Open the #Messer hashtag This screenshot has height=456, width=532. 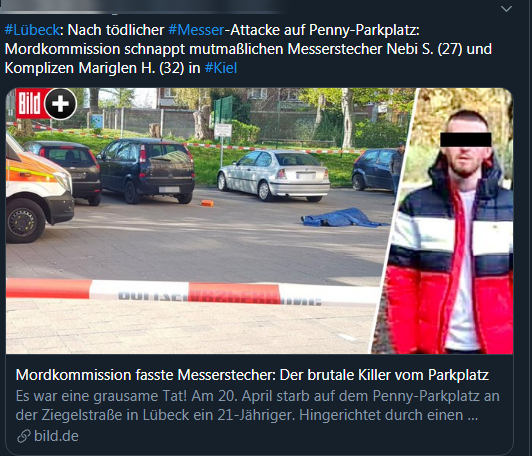pos(196,30)
